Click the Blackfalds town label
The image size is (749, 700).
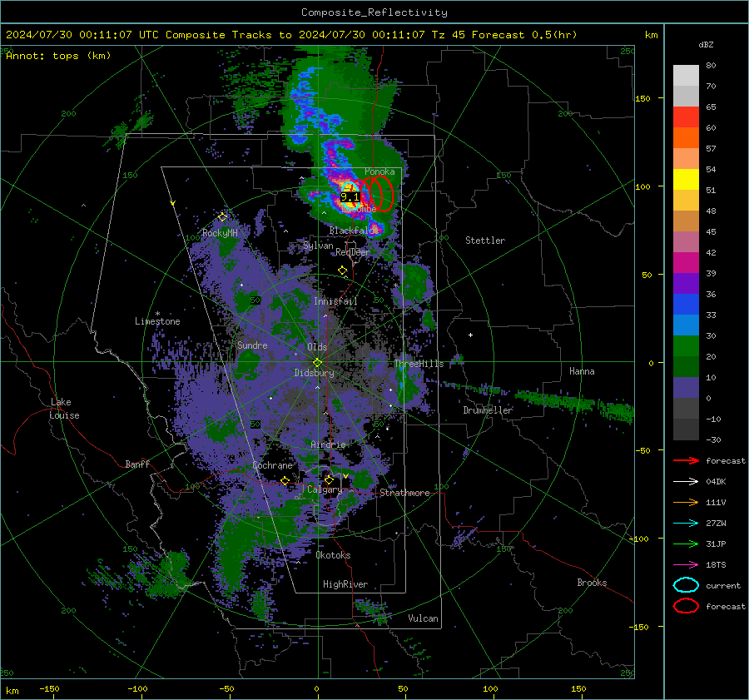point(354,231)
